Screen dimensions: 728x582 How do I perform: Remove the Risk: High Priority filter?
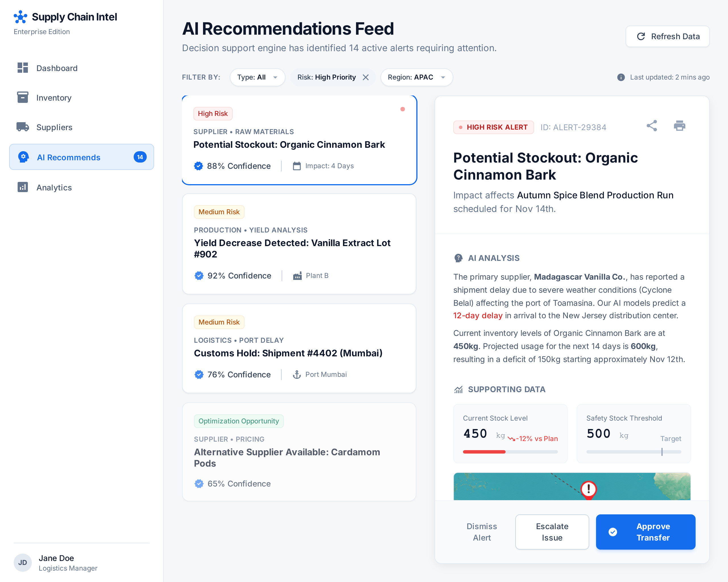[366, 77]
